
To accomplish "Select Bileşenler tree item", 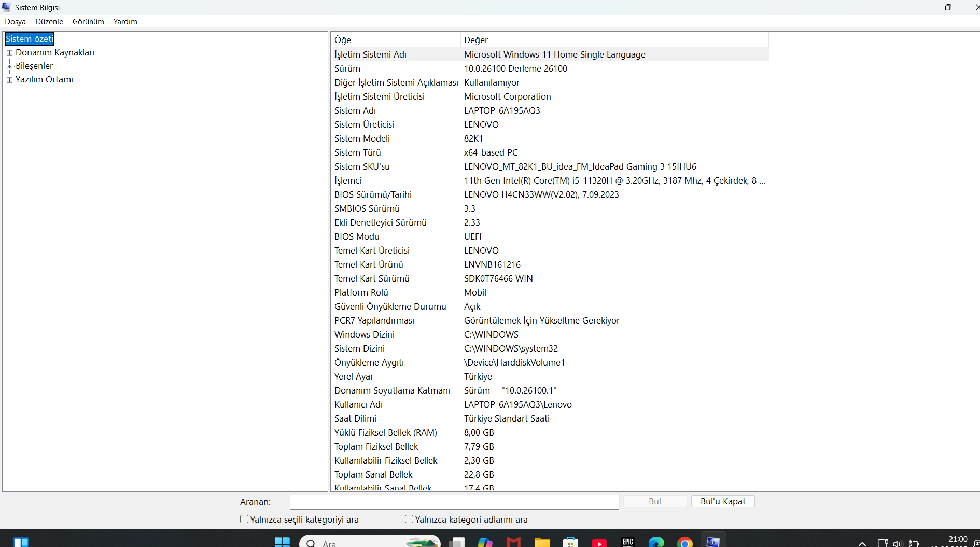I will (34, 66).
